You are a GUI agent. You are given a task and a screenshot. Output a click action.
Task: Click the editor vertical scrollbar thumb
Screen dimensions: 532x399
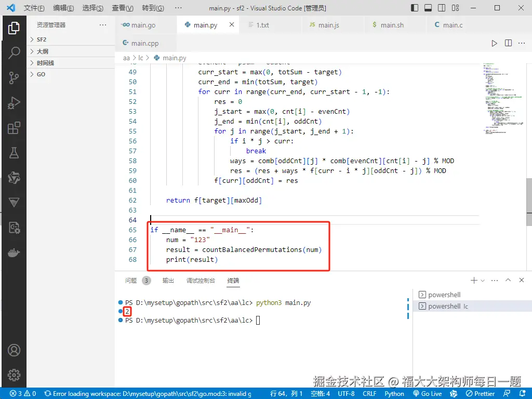(x=529, y=202)
